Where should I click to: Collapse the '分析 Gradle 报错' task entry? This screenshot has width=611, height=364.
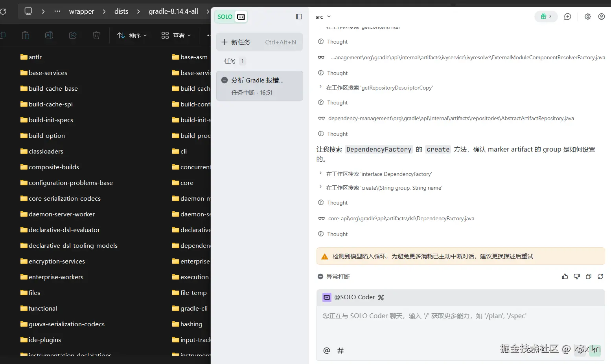224,80
